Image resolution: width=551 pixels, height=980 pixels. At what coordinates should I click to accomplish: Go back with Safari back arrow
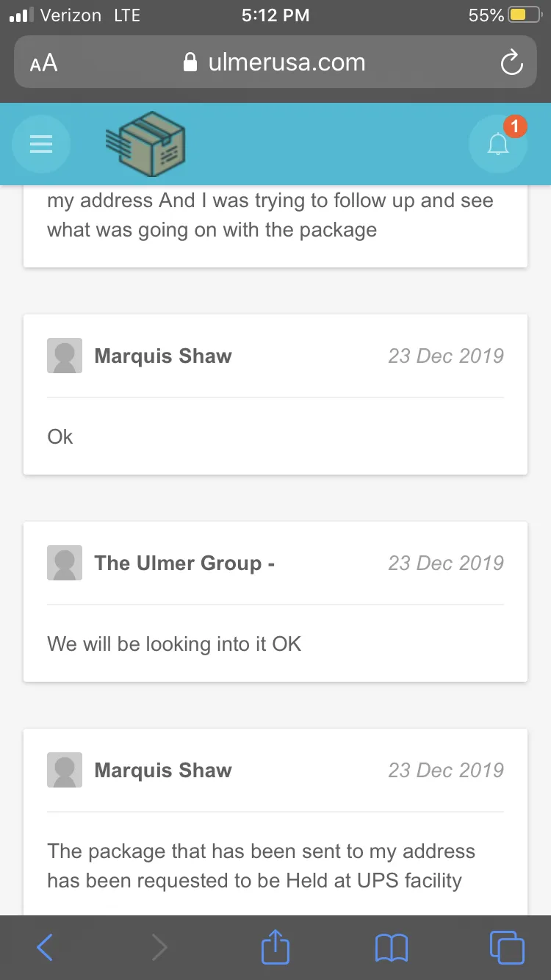coord(45,948)
